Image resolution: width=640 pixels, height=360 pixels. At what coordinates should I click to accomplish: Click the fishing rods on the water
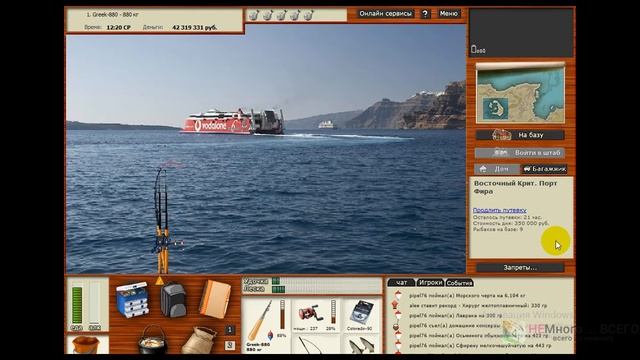tap(162, 220)
